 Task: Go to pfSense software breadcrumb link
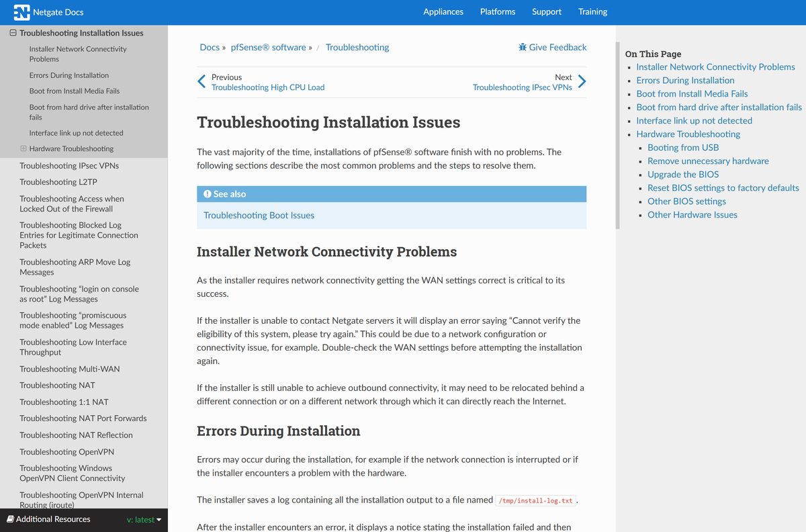pos(268,47)
